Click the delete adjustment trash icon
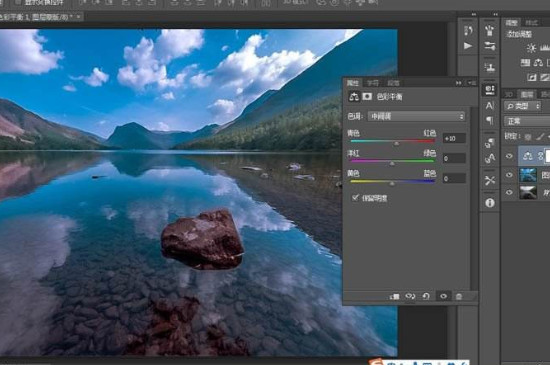Image resolution: width=550 pixels, height=365 pixels. tap(458, 297)
